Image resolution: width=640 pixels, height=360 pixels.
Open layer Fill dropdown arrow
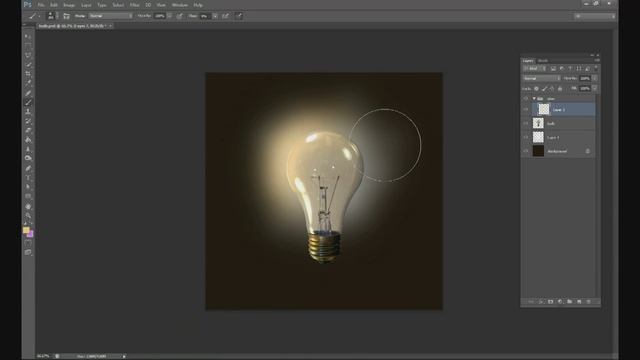coord(595,89)
